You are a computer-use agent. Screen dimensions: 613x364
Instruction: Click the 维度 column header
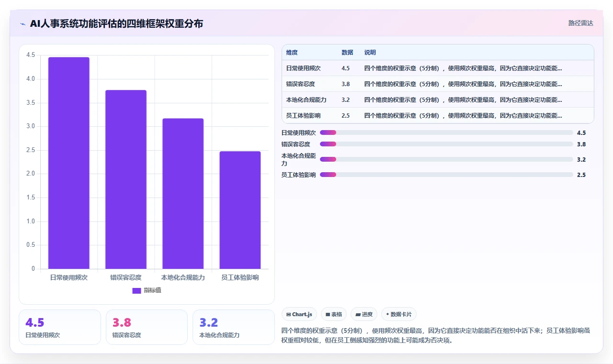point(292,52)
